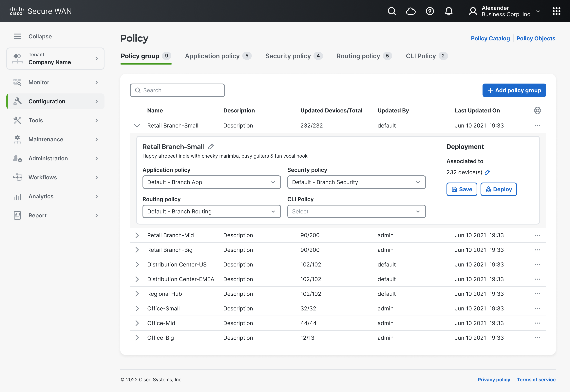570x392 pixels.
Task: Click the Name column header
Action: (x=155, y=110)
